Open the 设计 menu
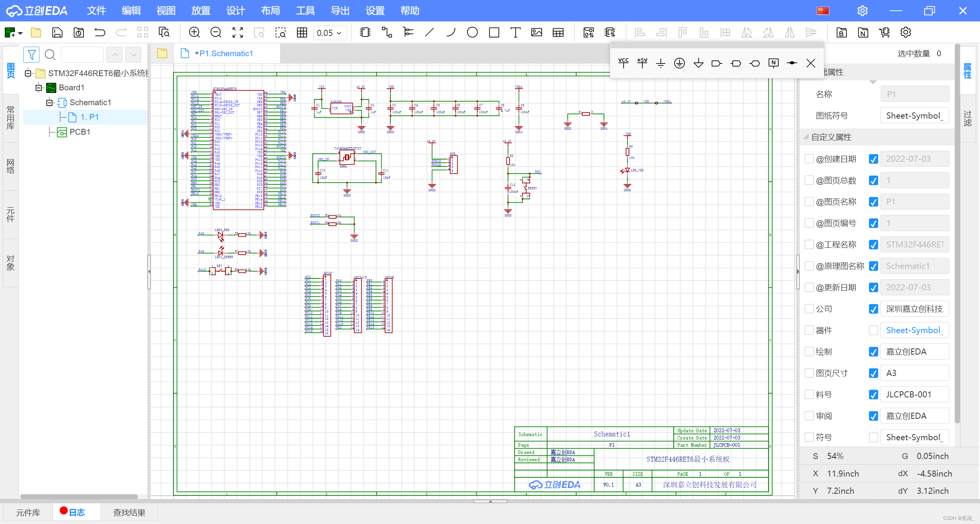This screenshot has width=980, height=524. pos(235,11)
